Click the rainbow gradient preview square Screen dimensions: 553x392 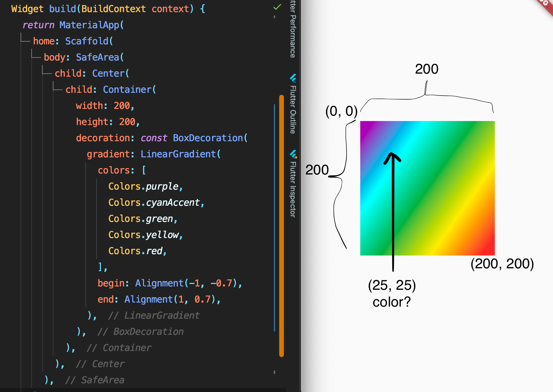(x=427, y=188)
